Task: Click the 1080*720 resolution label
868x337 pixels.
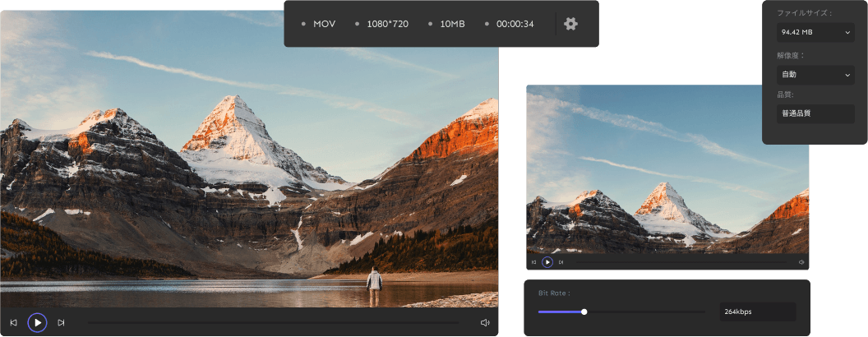Action: 387,24
